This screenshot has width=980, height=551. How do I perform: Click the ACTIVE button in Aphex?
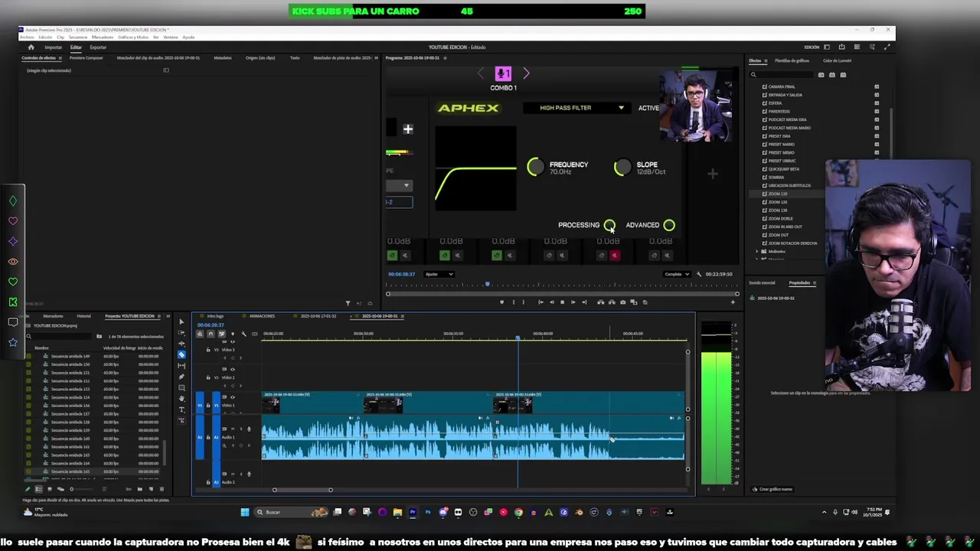tap(648, 108)
